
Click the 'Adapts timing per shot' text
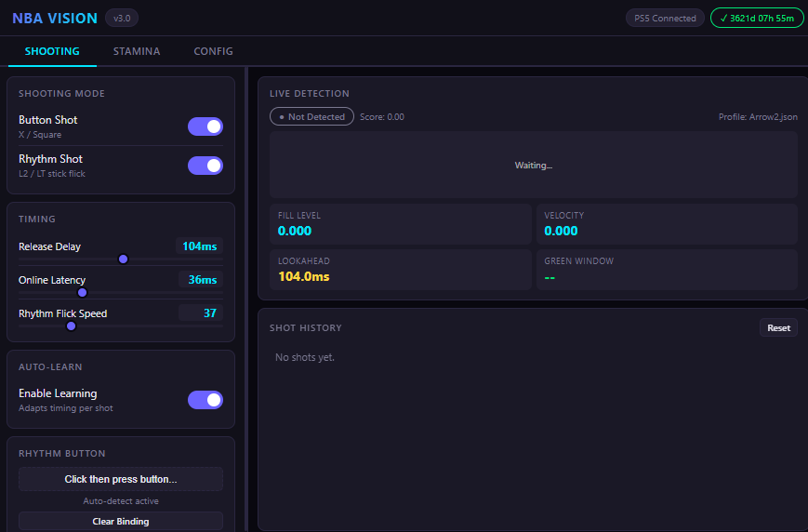(x=65, y=407)
